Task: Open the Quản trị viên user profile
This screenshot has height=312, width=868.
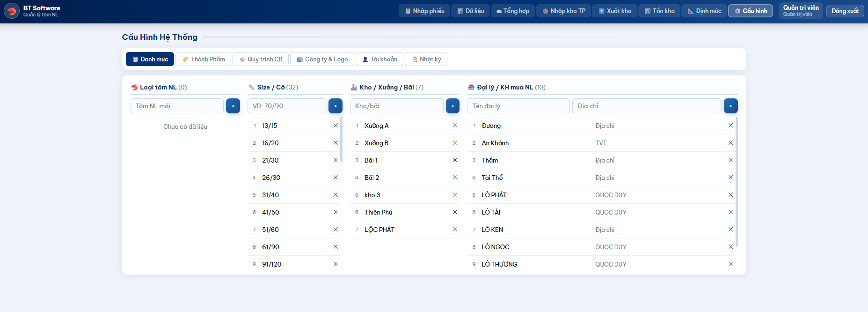Action: click(x=801, y=11)
